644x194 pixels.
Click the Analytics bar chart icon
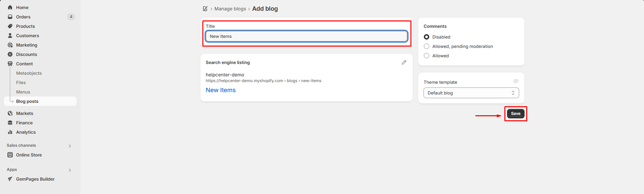point(10,132)
